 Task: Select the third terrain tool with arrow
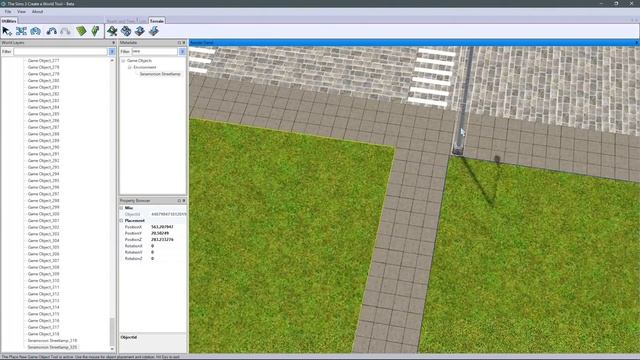pos(140,31)
